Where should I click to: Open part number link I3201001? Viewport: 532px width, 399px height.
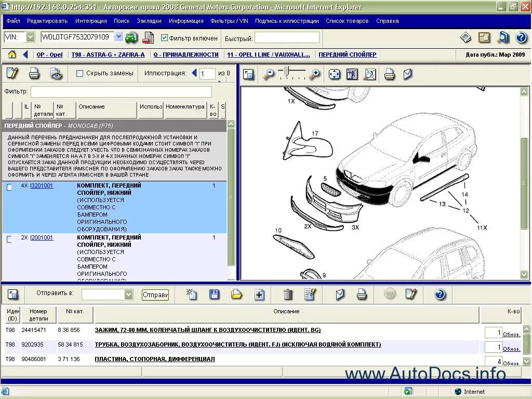[x=42, y=185]
